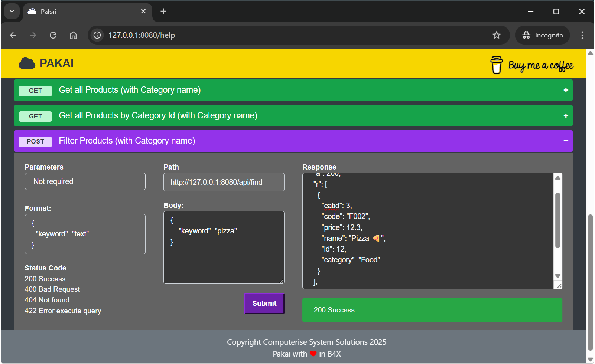Reload the current page
This screenshot has width=595, height=364.
53,35
